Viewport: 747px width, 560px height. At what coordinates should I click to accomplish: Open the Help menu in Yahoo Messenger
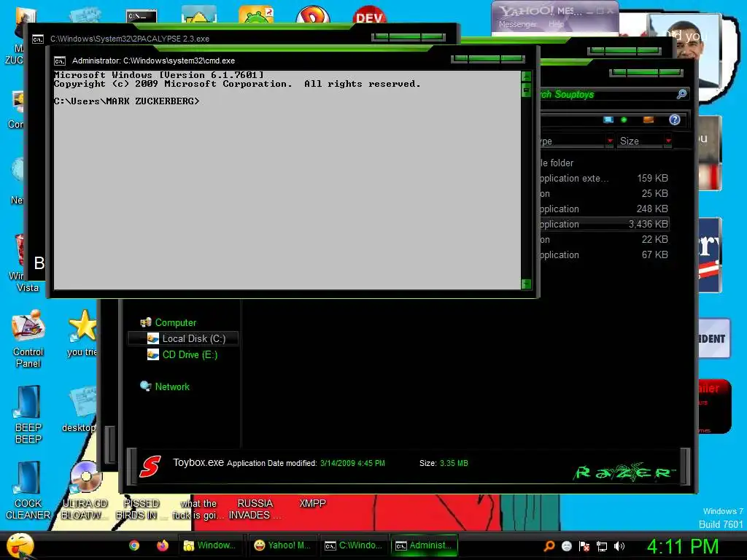[555, 24]
